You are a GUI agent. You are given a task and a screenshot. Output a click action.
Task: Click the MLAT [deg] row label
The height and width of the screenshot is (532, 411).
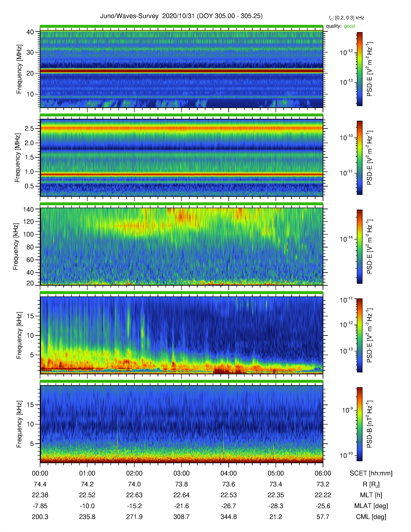(x=371, y=506)
